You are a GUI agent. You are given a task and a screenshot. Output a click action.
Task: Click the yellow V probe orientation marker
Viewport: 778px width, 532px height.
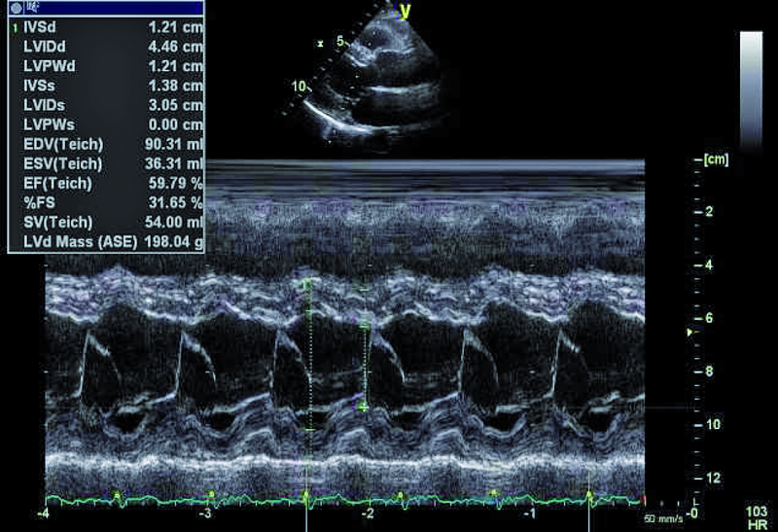tap(406, 11)
